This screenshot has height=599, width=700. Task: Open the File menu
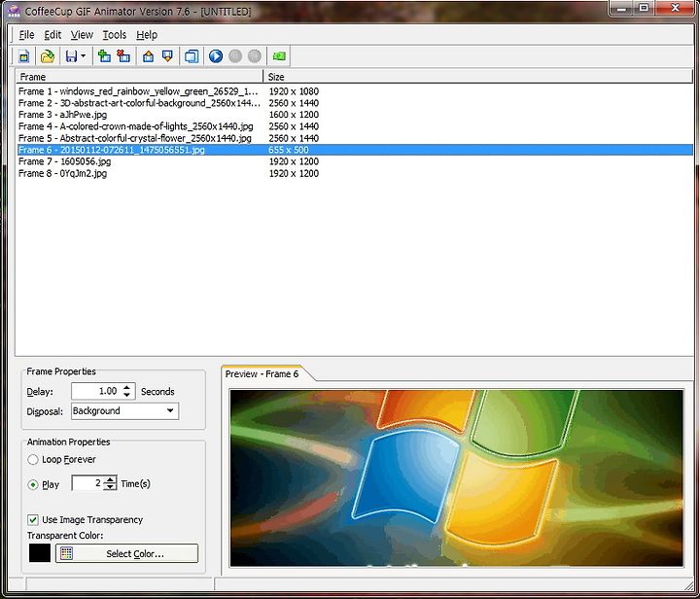tap(26, 35)
